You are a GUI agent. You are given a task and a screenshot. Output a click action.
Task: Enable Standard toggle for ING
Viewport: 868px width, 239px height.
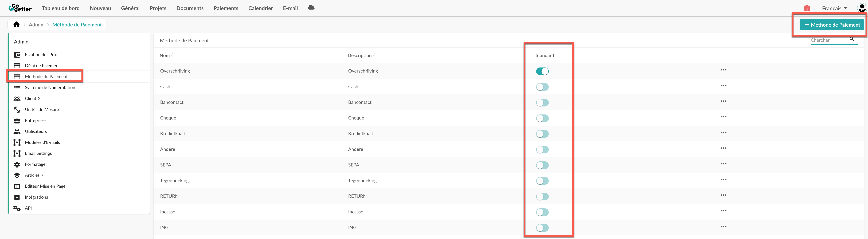pyautogui.click(x=542, y=228)
